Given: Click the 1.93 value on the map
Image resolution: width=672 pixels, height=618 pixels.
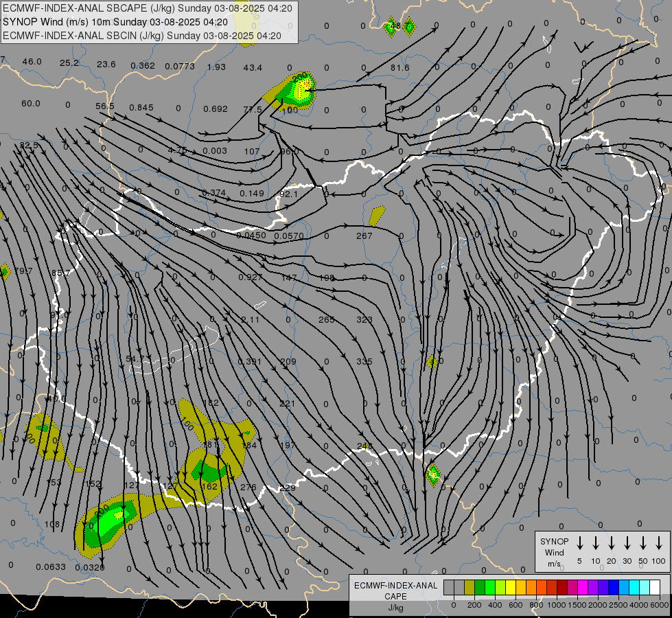Looking at the screenshot, I should [216, 67].
